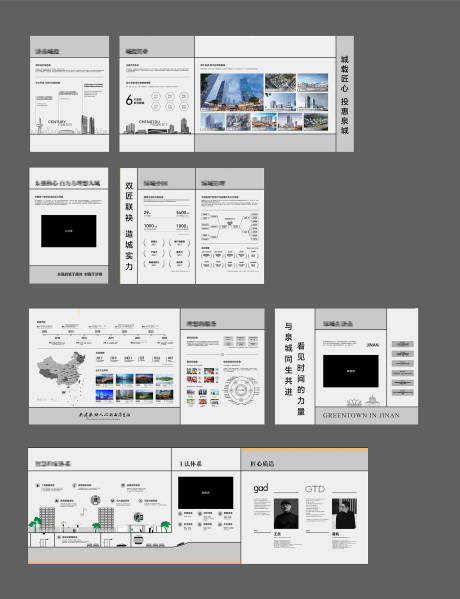The height and width of the screenshot is (599, 460).
Task: Click the GTD logo text
Action: pos(315,489)
